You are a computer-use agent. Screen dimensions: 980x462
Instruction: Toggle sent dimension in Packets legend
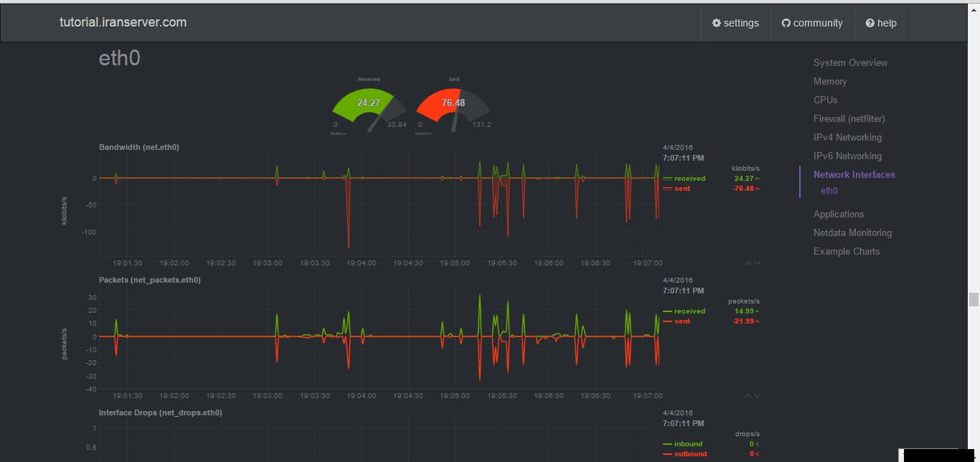click(682, 321)
